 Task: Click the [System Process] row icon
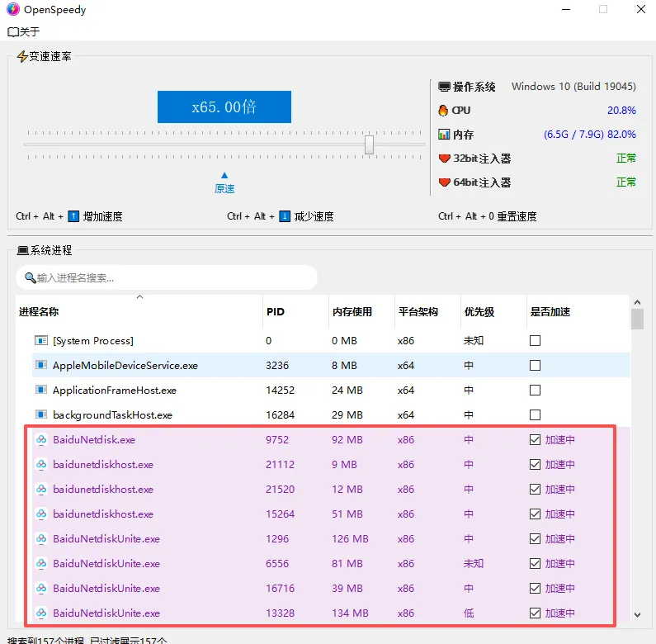(x=41, y=340)
